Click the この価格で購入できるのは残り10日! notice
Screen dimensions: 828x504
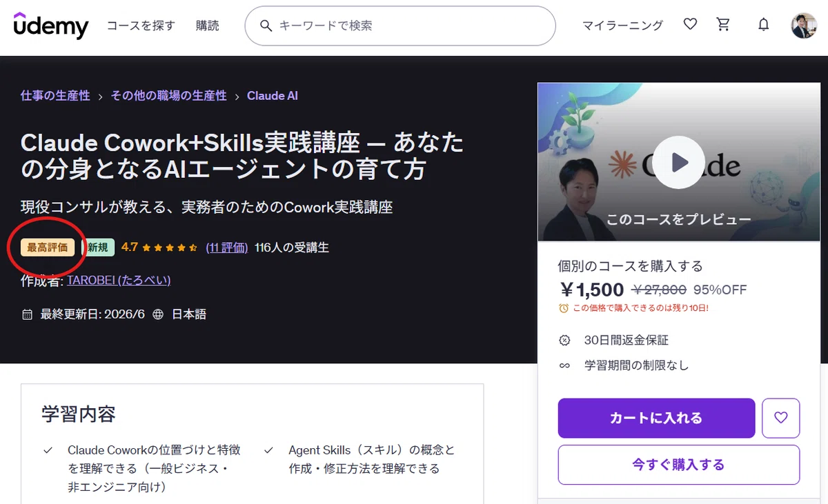tap(641, 308)
